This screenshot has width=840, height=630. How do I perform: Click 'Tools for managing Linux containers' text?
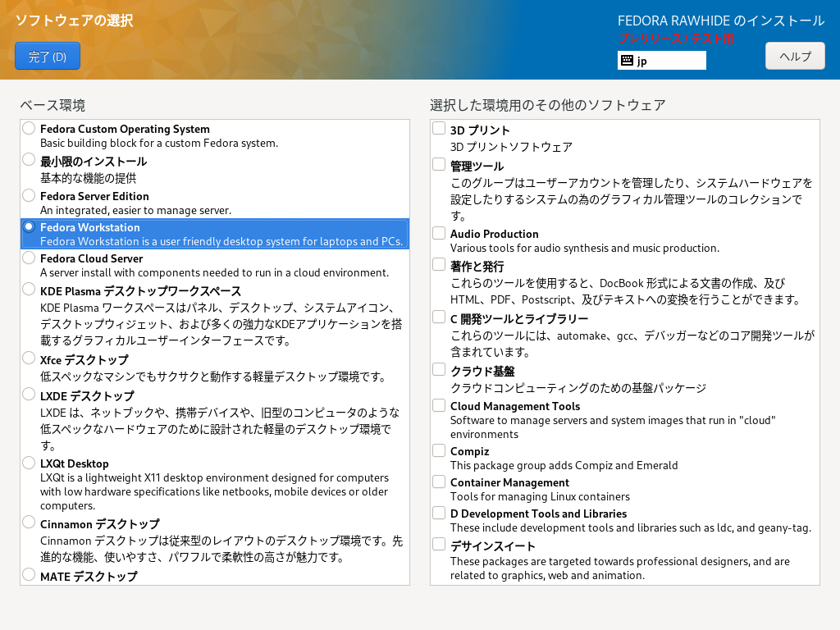coord(540,496)
